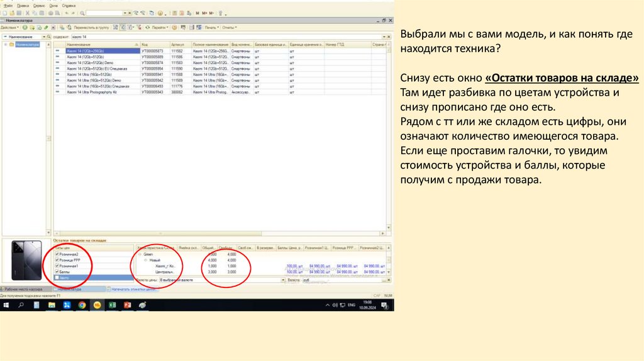Click the yellow help icon in main toolbar

[x=160, y=13]
